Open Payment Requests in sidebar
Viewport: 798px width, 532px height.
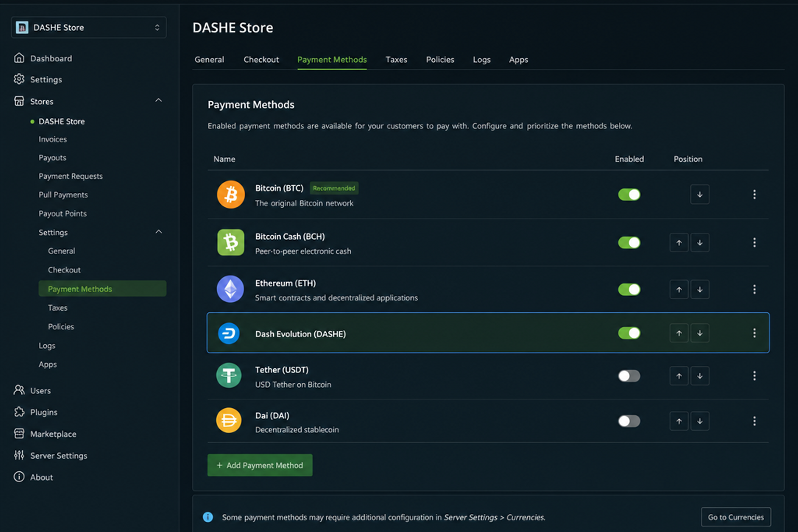point(71,176)
